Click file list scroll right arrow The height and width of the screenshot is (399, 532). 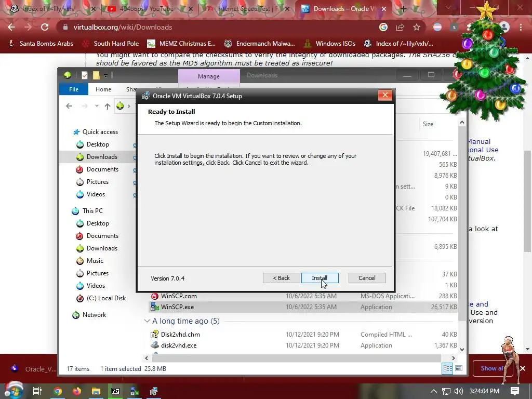point(453,358)
